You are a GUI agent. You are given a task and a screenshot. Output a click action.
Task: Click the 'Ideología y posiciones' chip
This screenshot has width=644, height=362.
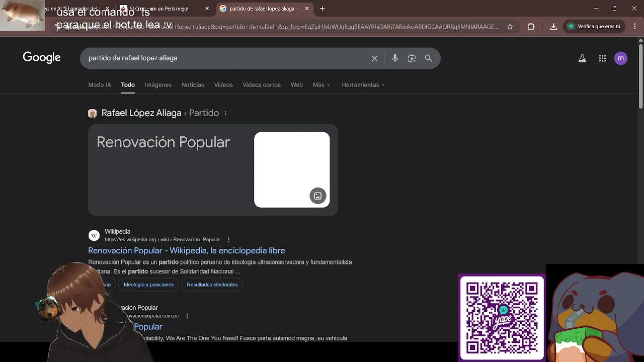click(148, 285)
